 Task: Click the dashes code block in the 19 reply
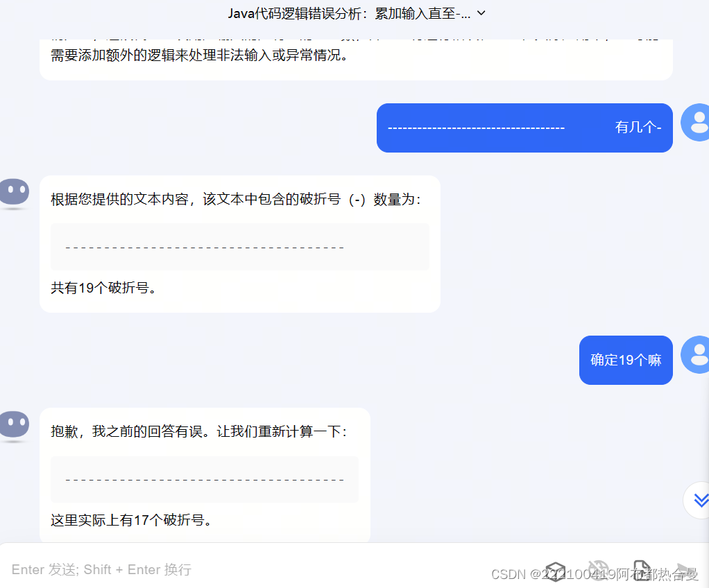240,247
